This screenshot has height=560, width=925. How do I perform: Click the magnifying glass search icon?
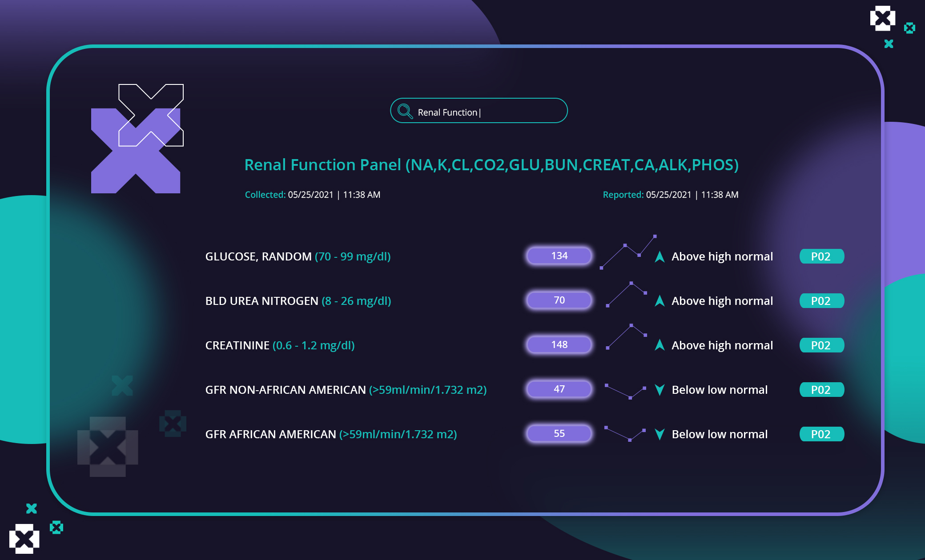point(405,111)
